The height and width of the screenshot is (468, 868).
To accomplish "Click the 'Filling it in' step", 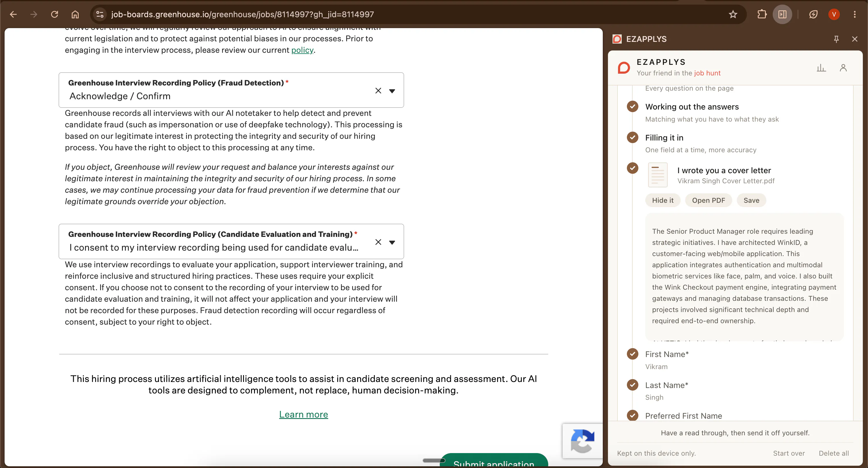I will pos(664,138).
